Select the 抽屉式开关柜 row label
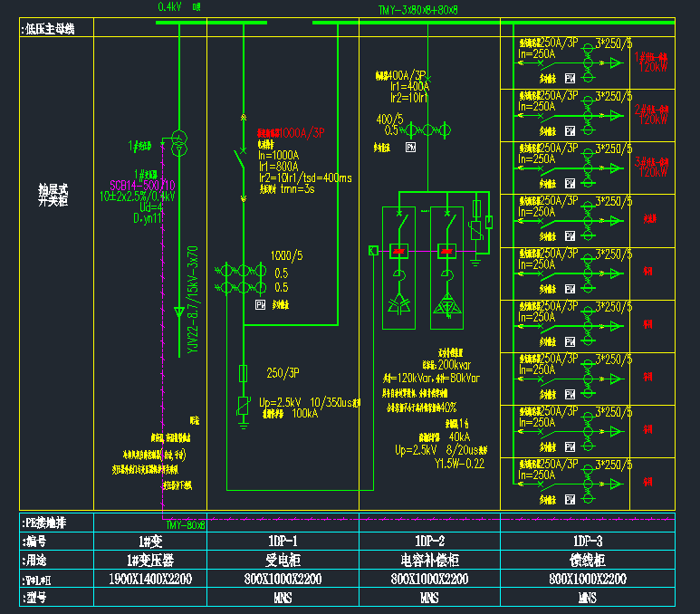700x614 pixels. click(53, 197)
